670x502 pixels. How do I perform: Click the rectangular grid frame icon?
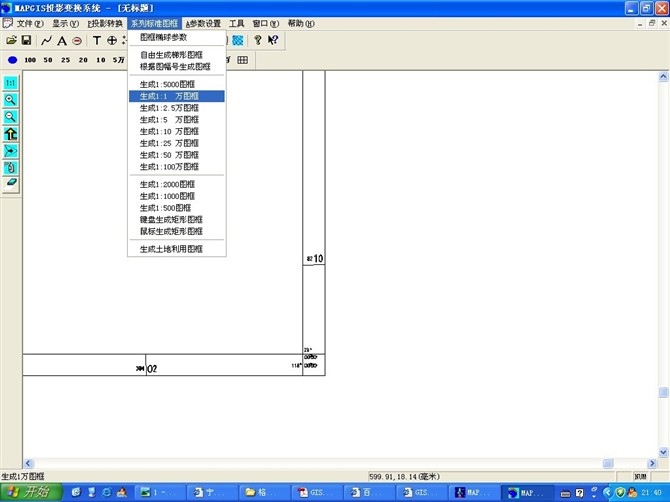pyautogui.click(x=242, y=60)
